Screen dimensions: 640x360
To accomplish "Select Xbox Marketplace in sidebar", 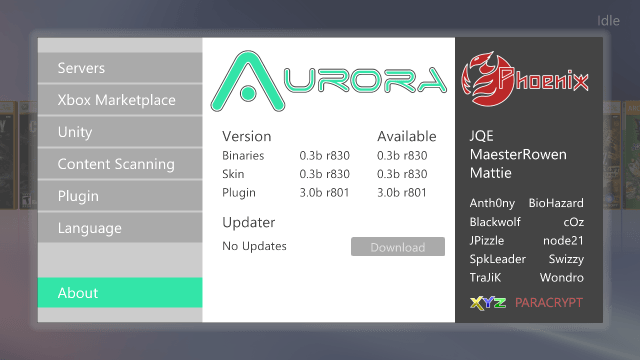I will [120, 100].
